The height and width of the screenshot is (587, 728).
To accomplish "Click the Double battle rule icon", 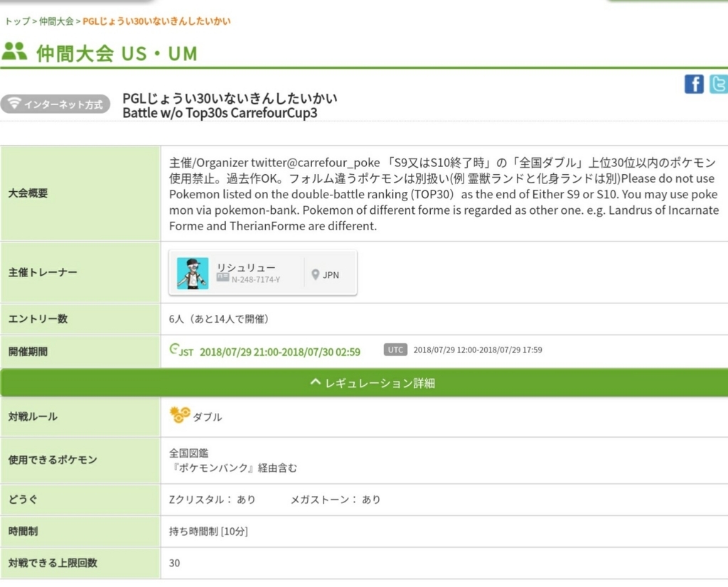I will [x=180, y=415].
